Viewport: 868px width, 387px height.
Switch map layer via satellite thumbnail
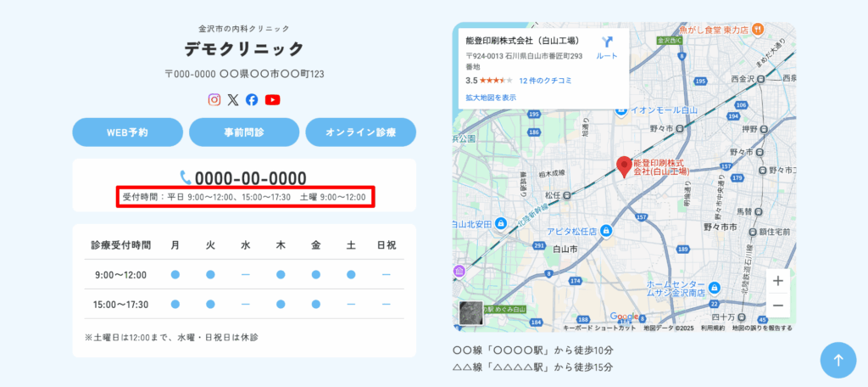click(470, 313)
